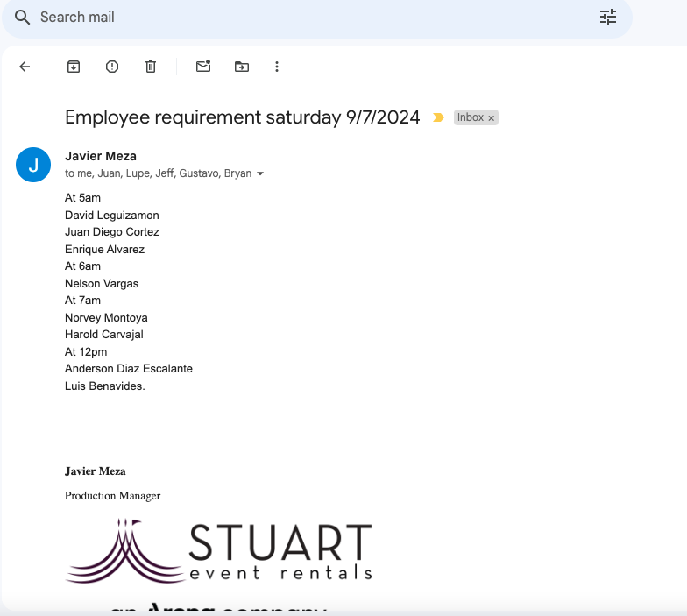Open the search options filter icon

608,17
